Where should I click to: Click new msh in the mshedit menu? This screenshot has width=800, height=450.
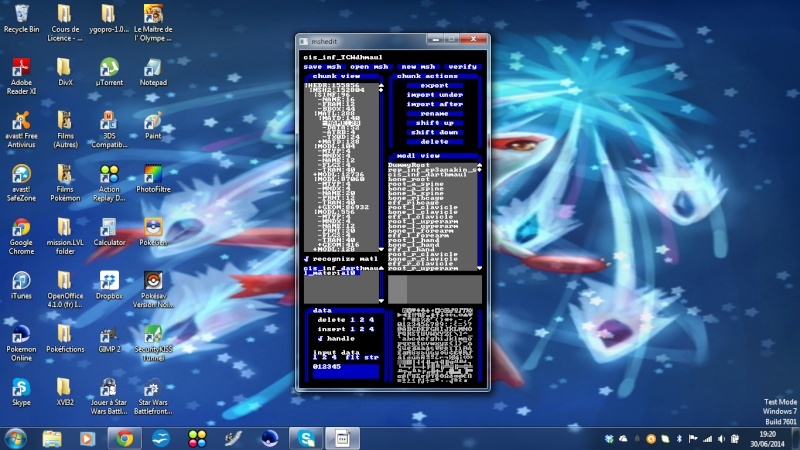[x=418, y=66]
